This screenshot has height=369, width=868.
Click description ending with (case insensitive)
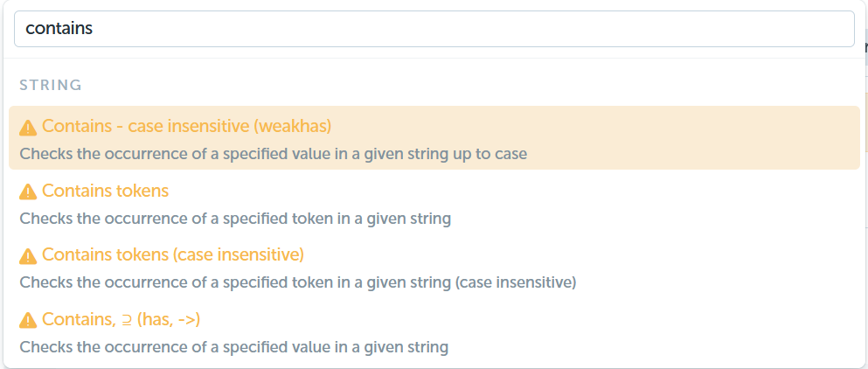coord(298,282)
